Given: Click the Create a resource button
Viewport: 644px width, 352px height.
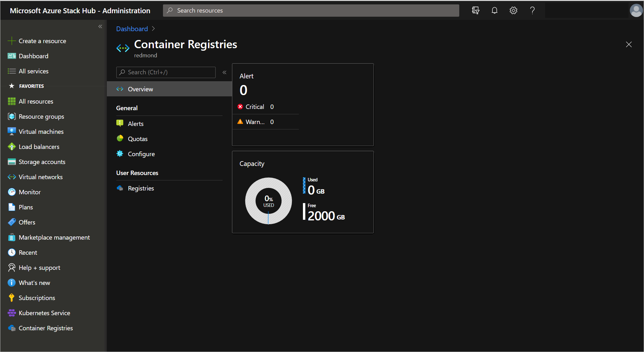Looking at the screenshot, I should coord(42,41).
